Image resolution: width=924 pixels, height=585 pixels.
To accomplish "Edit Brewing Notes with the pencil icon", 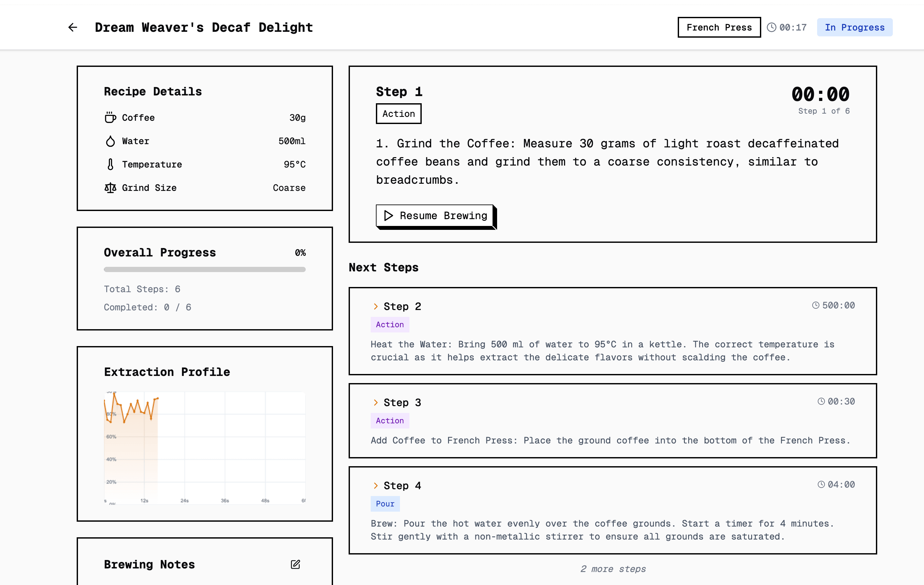I will [295, 564].
